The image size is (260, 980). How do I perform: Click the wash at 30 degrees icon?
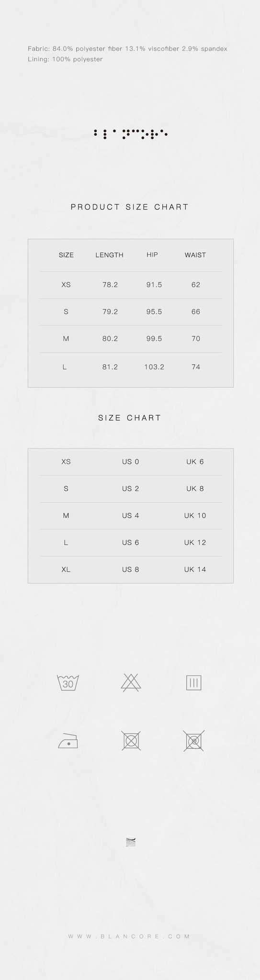(x=68, y=682)
